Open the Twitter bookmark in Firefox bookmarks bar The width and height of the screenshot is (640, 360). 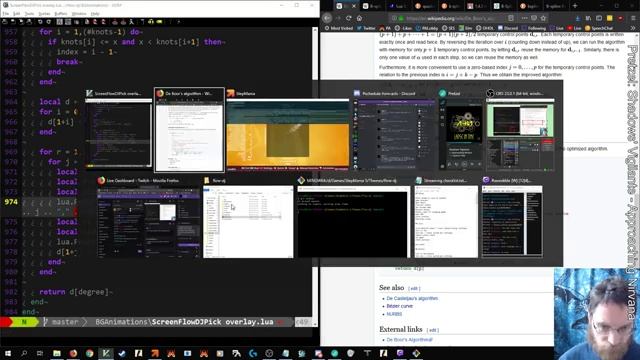(x=366, y=28)
